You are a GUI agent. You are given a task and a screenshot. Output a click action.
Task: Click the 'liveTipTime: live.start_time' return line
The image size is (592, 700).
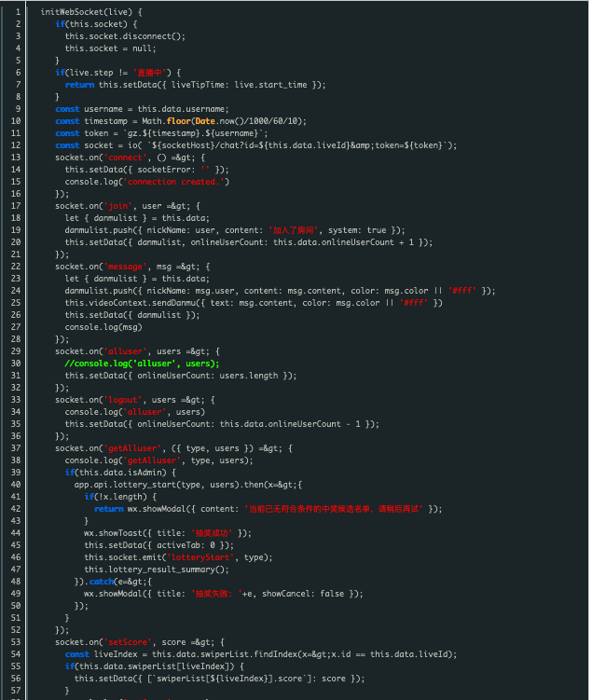pyautogui.click(x=195, y=85)
